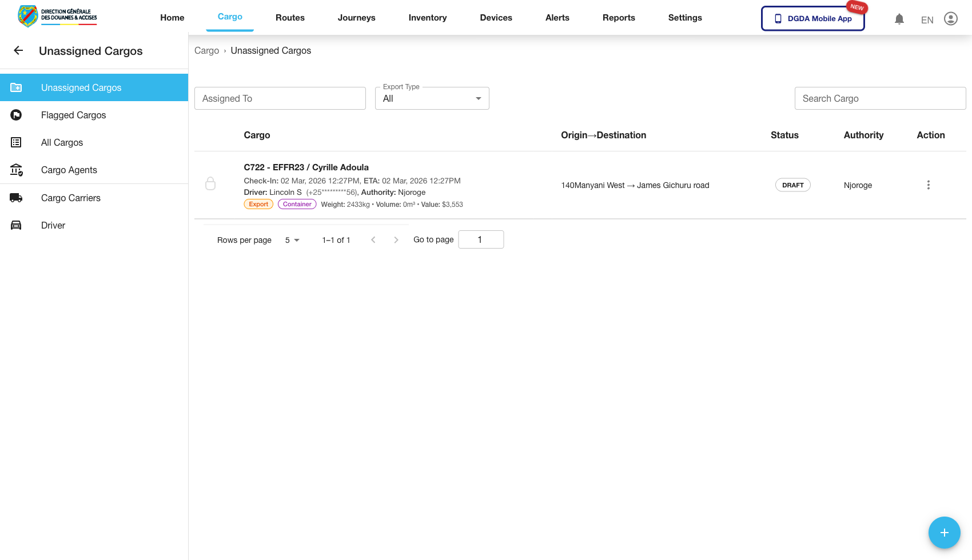
Task: Change the rows per page dropdown
Action: [292, 240]
